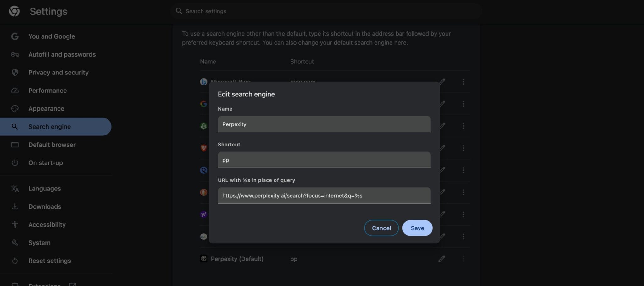Click the System wrench icon
The height and width of the screenshot is (286, 644).
coord(15,242)
